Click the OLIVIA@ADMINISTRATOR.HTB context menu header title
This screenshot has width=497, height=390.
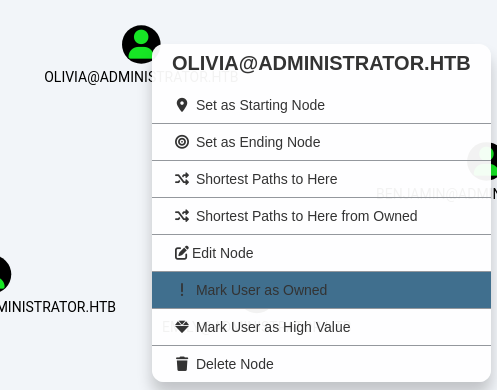[x=321, y=63]
